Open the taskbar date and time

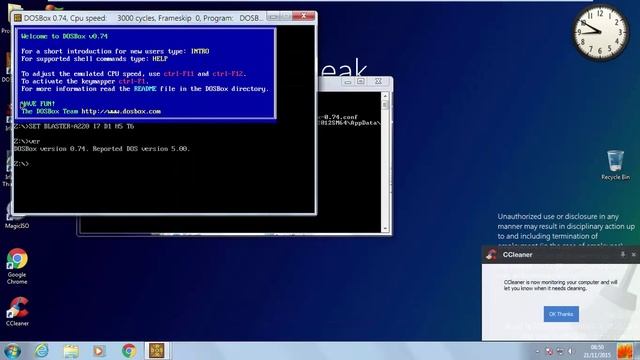tap(597, 351)
